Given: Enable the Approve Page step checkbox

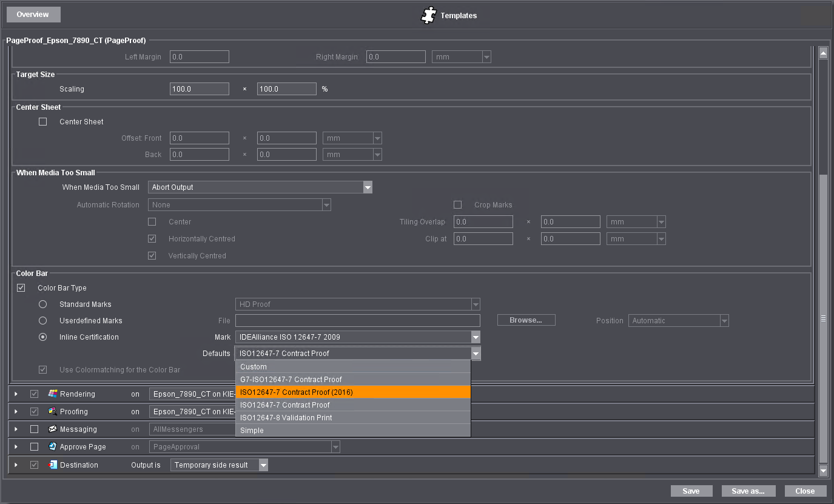Looking at the screenshot, I should tap(34, 446).
